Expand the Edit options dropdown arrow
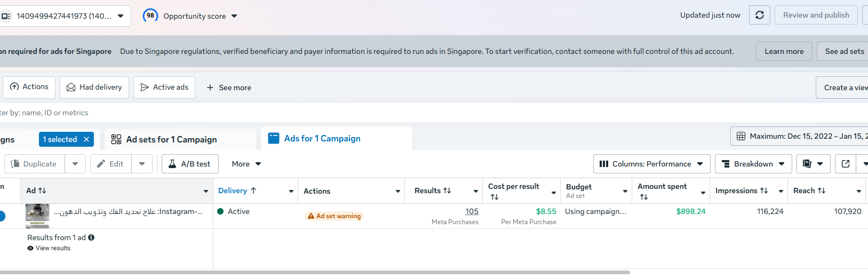 [x=142, y=164]
